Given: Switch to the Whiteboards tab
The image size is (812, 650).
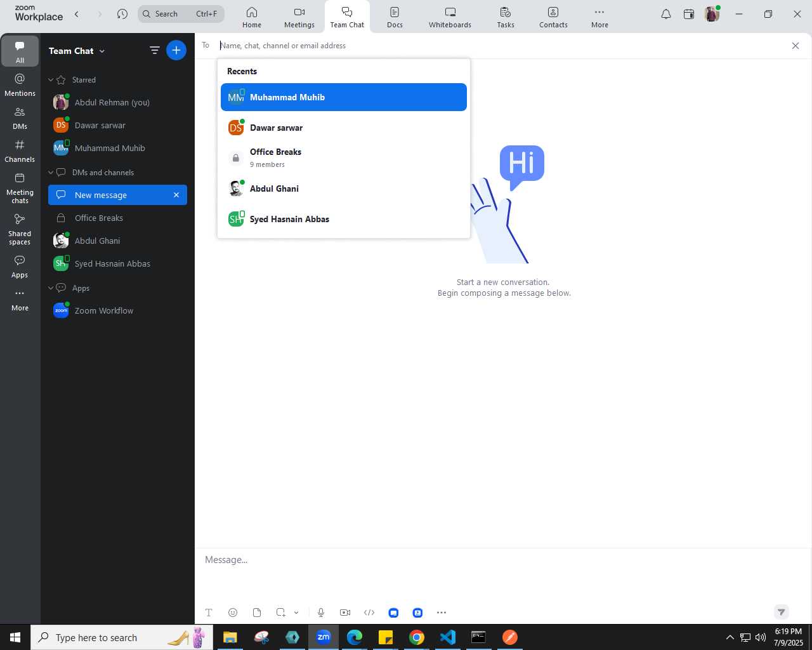Looking at the screenshot, I should point(450,17).
